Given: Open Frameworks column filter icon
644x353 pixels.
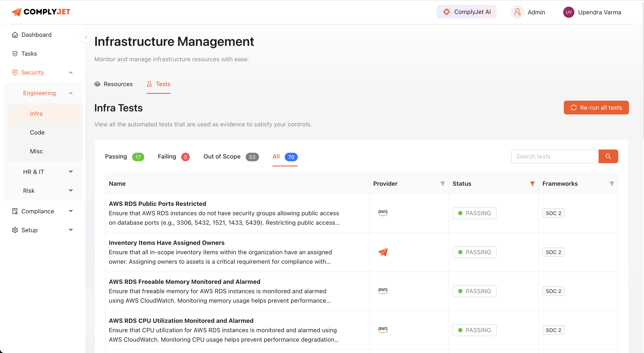Looking at the screenshot, I should pyautogui.click(x=611, y=184).
